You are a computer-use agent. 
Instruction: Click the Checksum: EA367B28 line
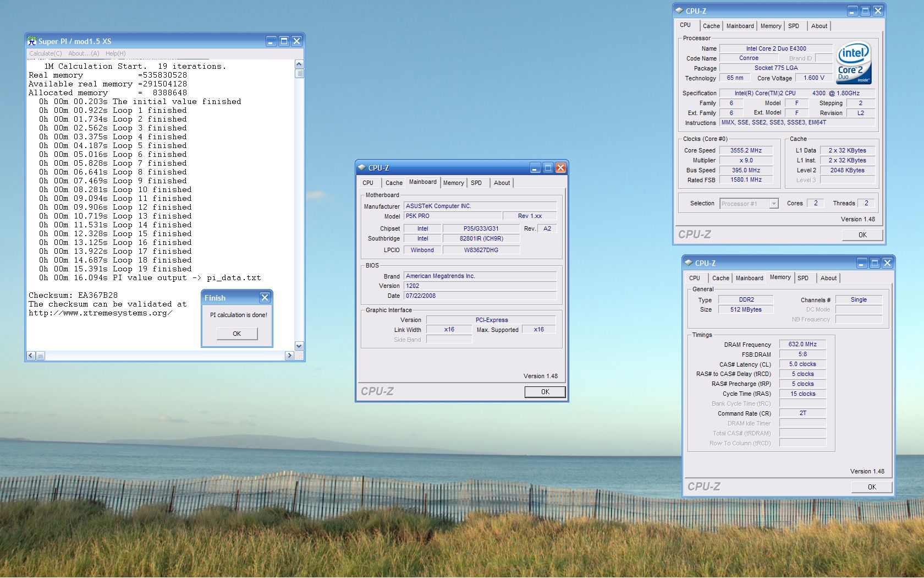(73, 295)
